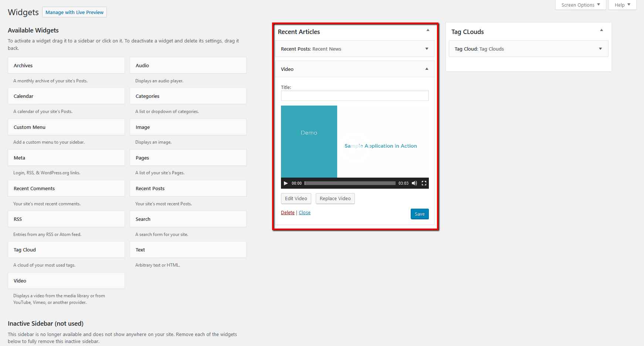Mute the video volume

point(414,183)
